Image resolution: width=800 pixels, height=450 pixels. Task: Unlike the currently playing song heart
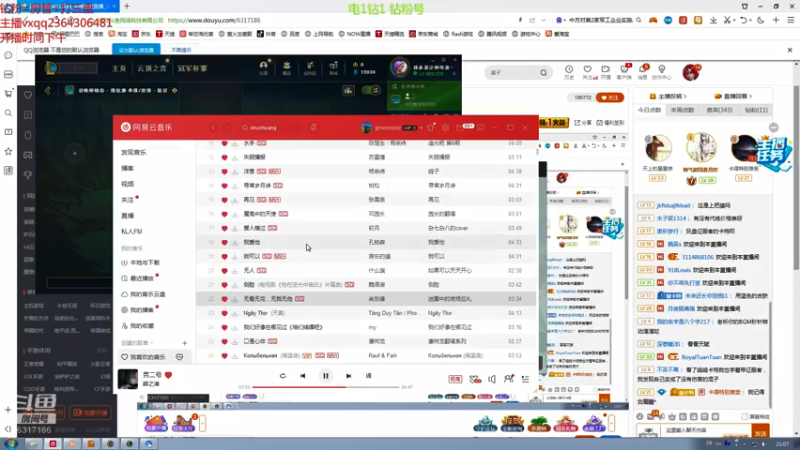pos(168,375)
